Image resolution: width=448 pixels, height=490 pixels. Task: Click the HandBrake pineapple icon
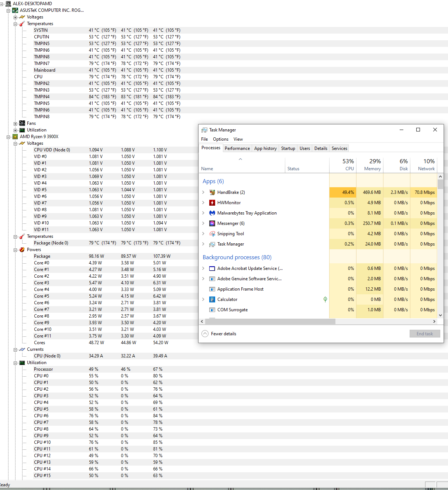(212, 192)
